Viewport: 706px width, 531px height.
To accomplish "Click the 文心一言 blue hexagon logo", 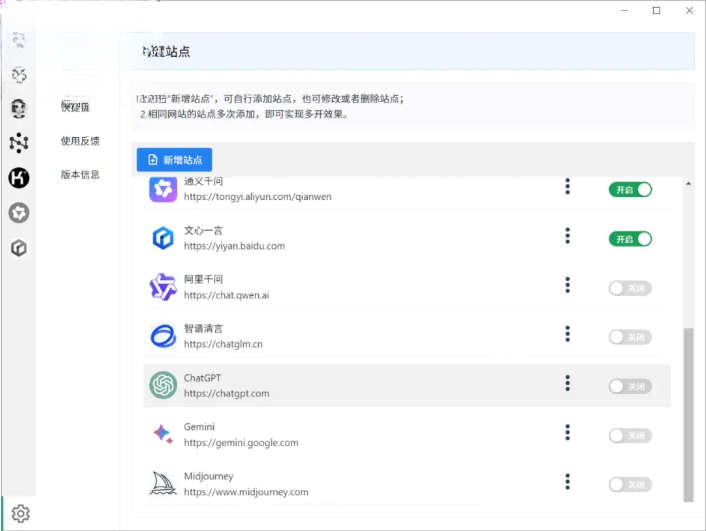I will (x=163, y=238).
